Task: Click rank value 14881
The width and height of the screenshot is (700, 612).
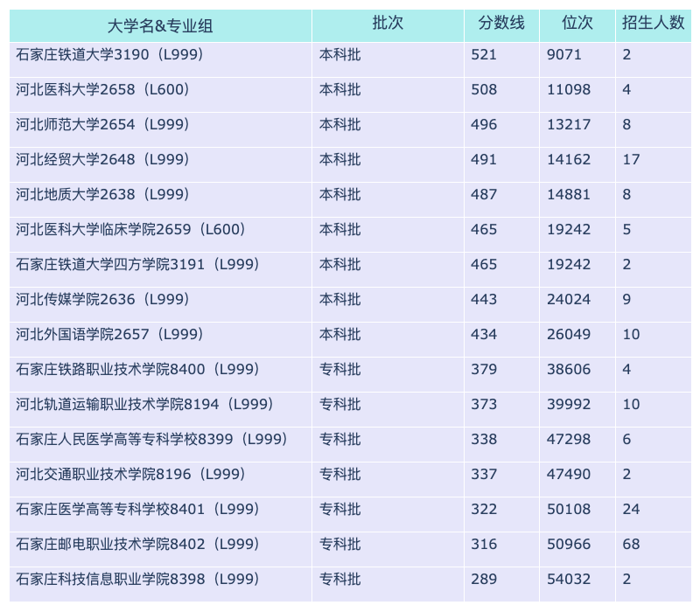Action: click(x=569, y=194)
